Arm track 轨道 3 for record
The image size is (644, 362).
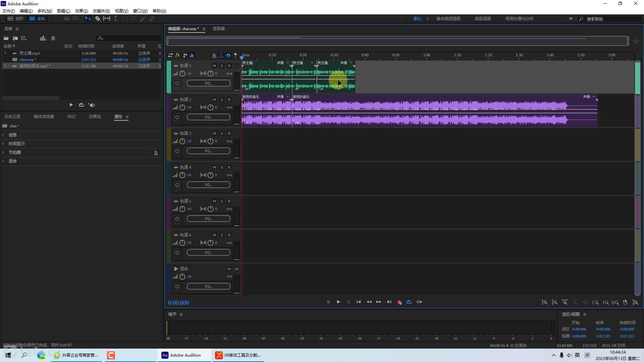pos(229,134)
